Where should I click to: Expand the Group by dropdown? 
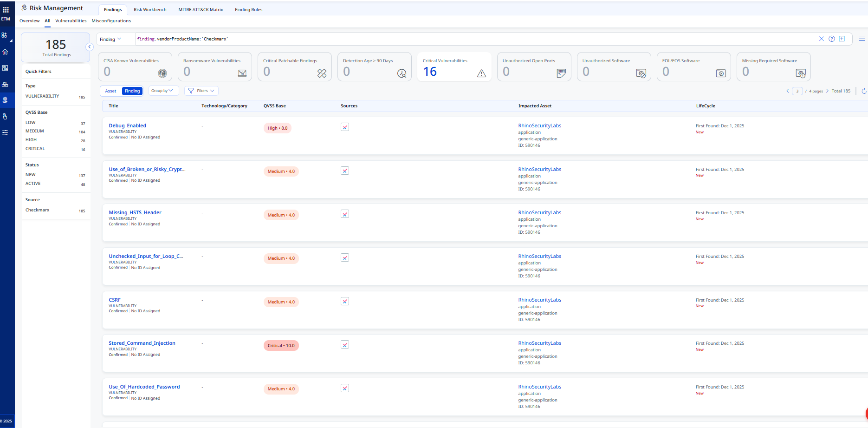[x=163, y=91]
